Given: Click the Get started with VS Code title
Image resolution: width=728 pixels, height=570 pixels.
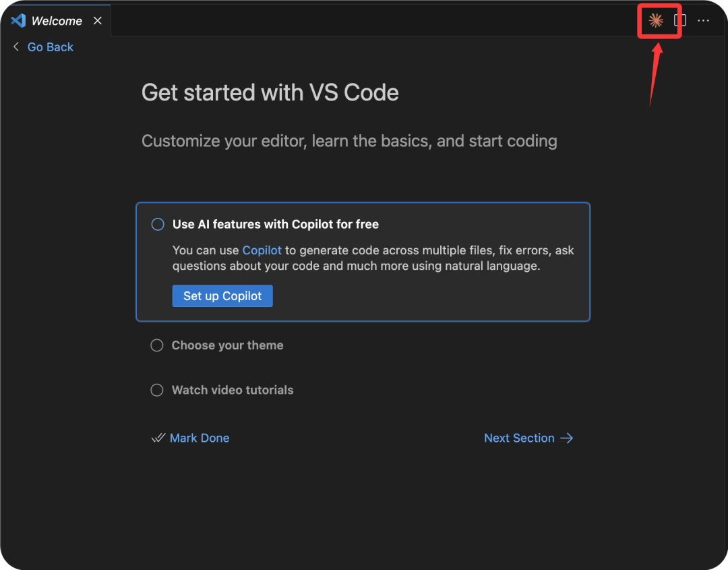Looking at the screenshot, I should 270,92.
